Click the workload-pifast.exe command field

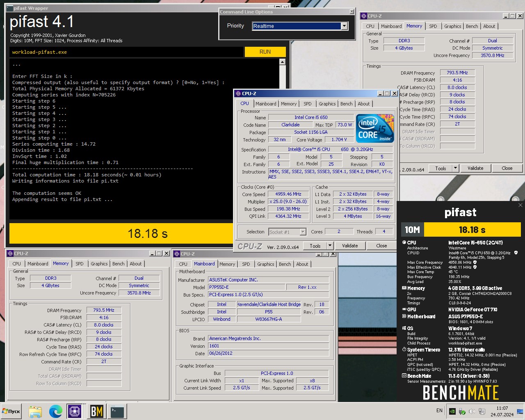(x=126, y=52)
